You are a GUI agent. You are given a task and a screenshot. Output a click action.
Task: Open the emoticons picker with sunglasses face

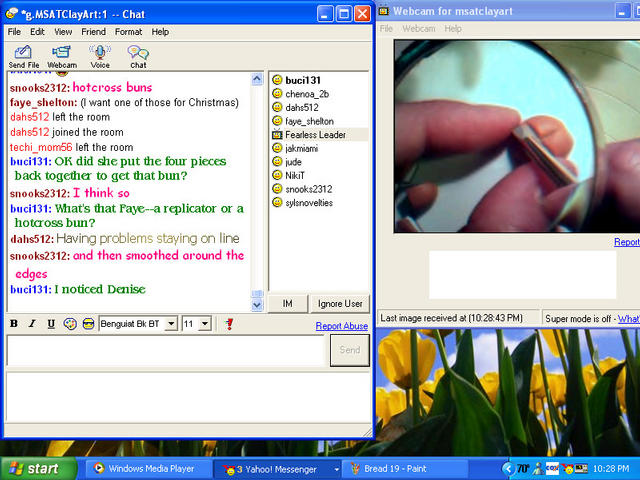click(x=88, y=324)
